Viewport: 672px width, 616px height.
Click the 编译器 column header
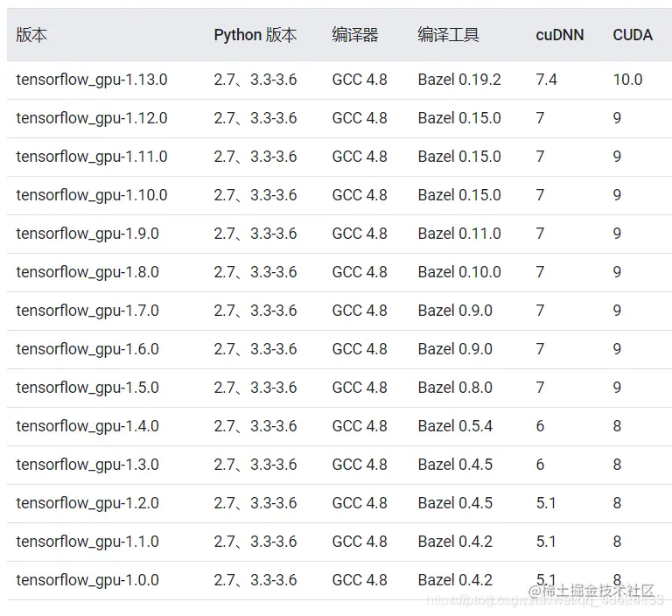pyautogui.click(x=355, y=35)
